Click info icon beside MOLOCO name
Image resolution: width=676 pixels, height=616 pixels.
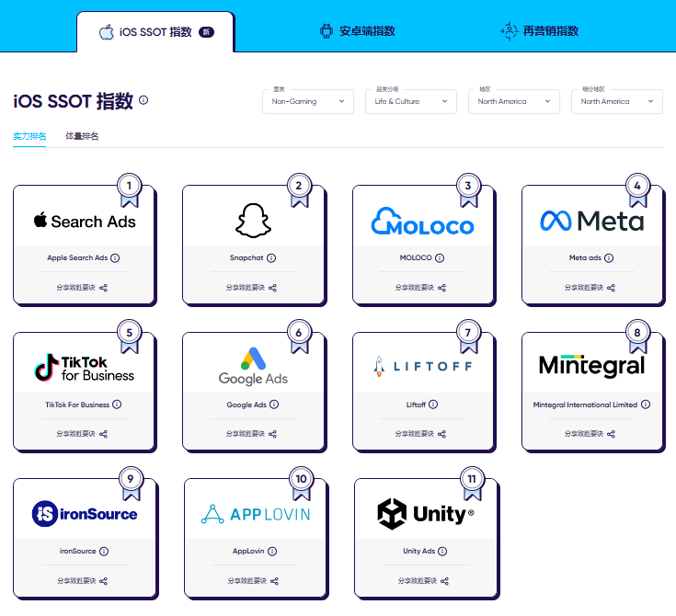click(x=440, y=257)
